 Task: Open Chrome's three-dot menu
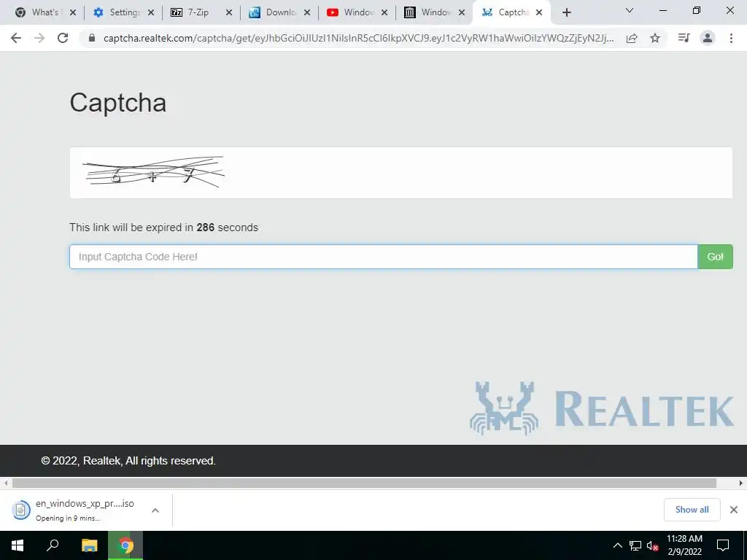point(731,38)
